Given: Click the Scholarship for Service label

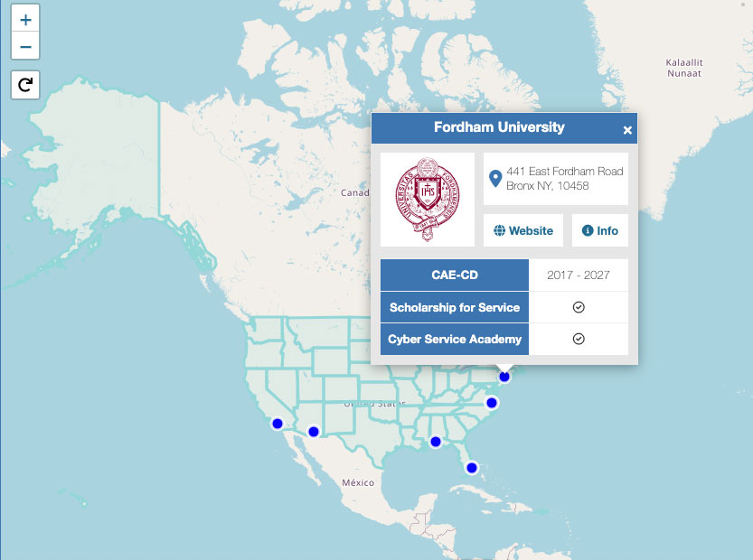Looking at the screenshot, I should click(455, 307).
